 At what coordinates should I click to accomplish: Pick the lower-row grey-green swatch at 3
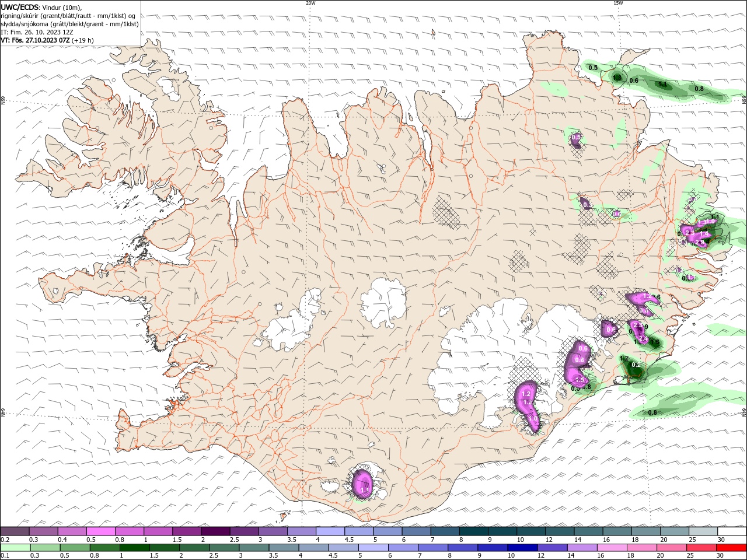[x=253, y=548]
